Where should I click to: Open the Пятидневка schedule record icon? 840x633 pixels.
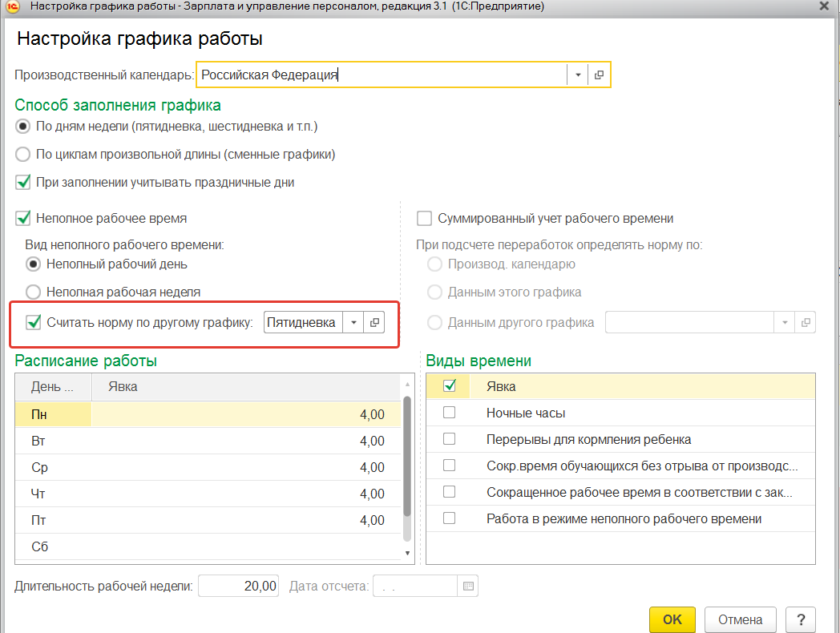point(374,322)
